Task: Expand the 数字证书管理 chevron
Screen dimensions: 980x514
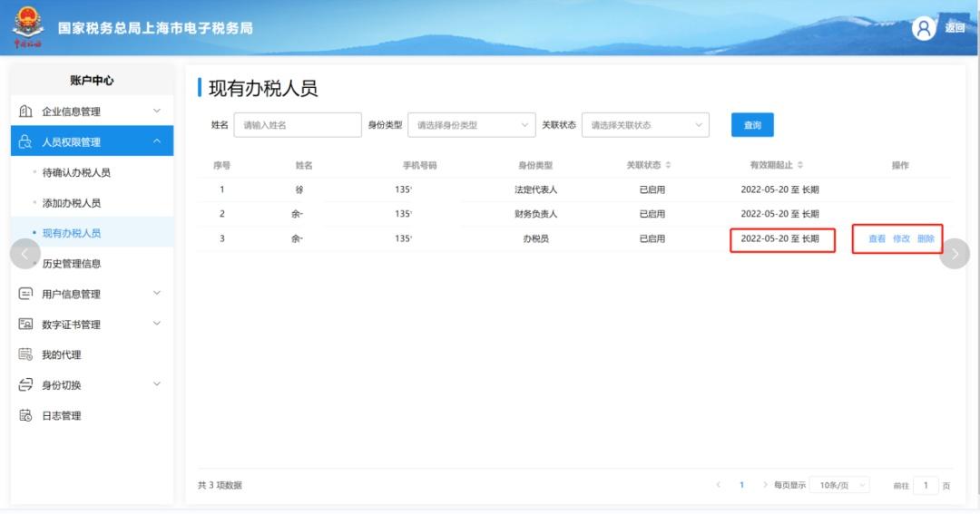Action: (x=157, y=323)
